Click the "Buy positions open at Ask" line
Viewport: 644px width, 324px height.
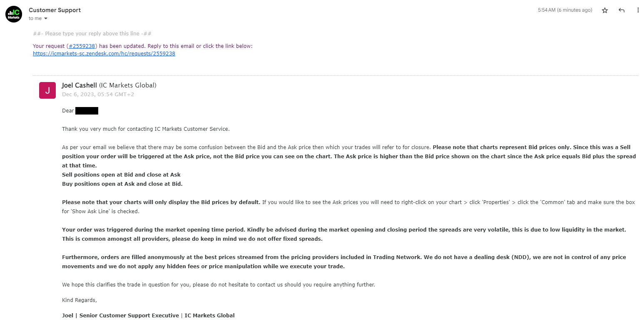click(x=122, y=184)
